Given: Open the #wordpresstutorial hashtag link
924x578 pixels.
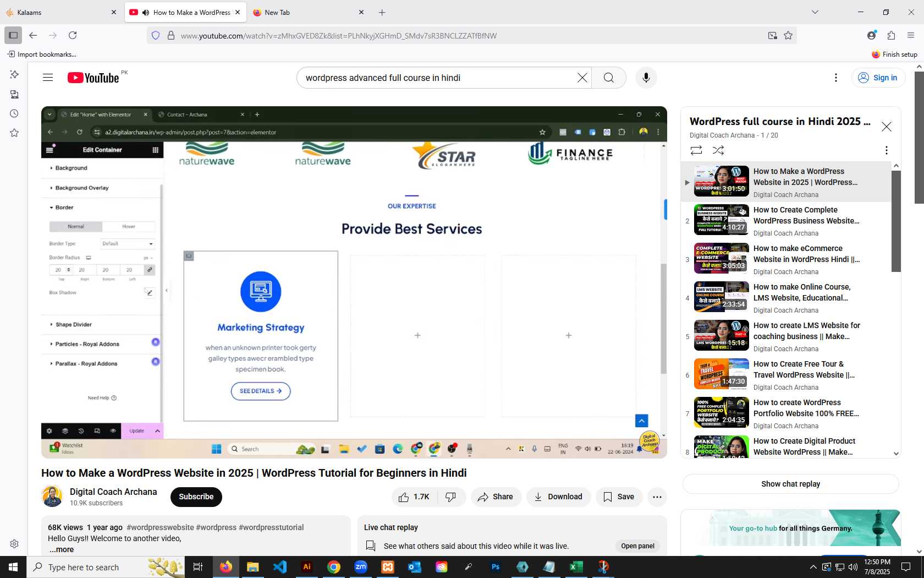Looking at the screenshot, I should pos(271,527).
